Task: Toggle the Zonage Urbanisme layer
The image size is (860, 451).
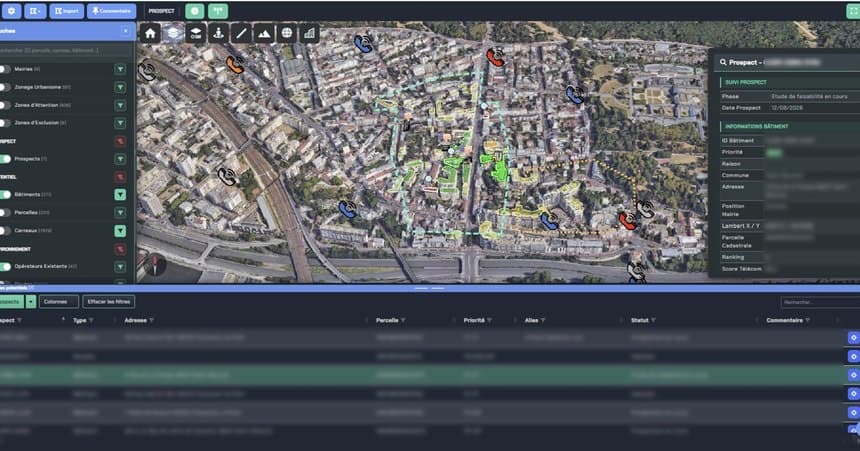Action: click(x=5, y=87)
